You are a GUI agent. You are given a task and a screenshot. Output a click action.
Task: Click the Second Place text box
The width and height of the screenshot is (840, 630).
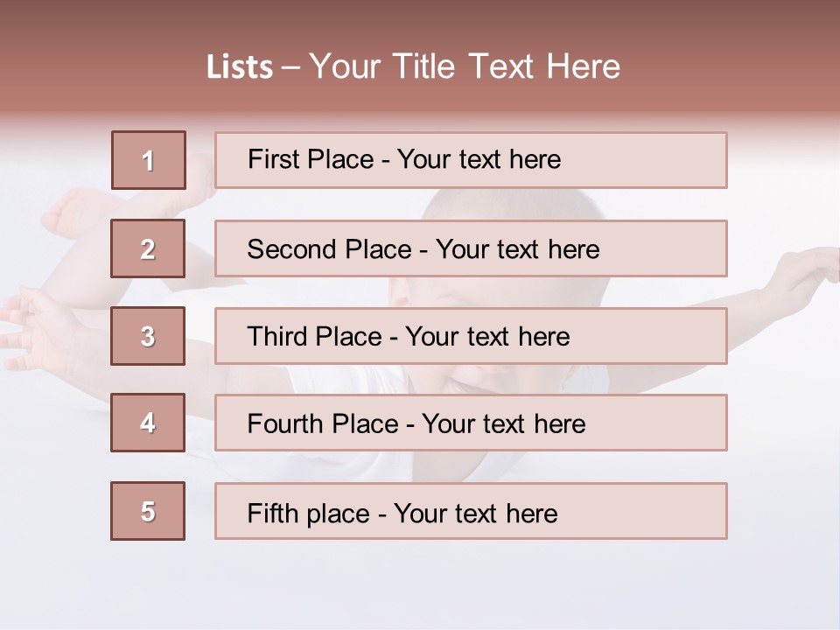pyautogui.click(x=471, y=248)
